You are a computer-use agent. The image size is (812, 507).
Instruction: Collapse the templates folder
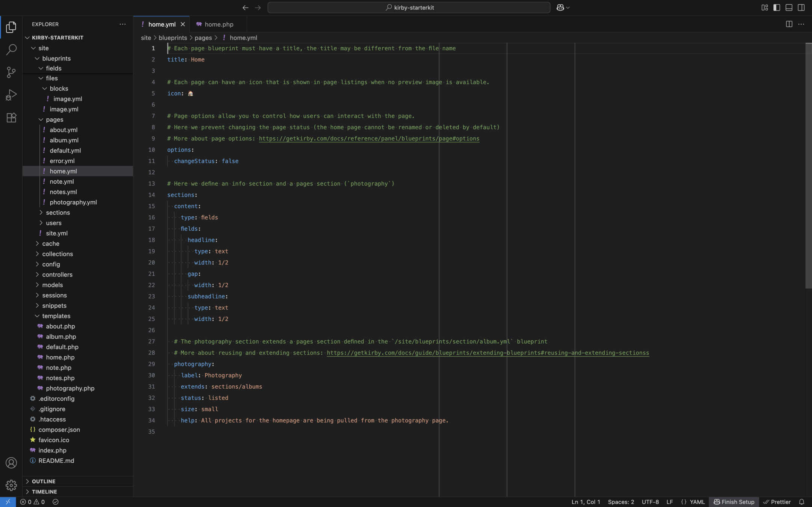56,316
